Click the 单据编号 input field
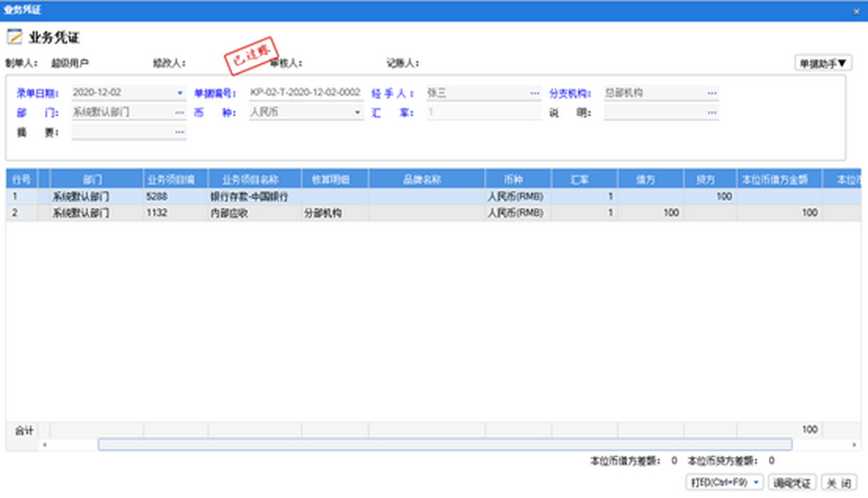The image size is (868, 498). 306,94
